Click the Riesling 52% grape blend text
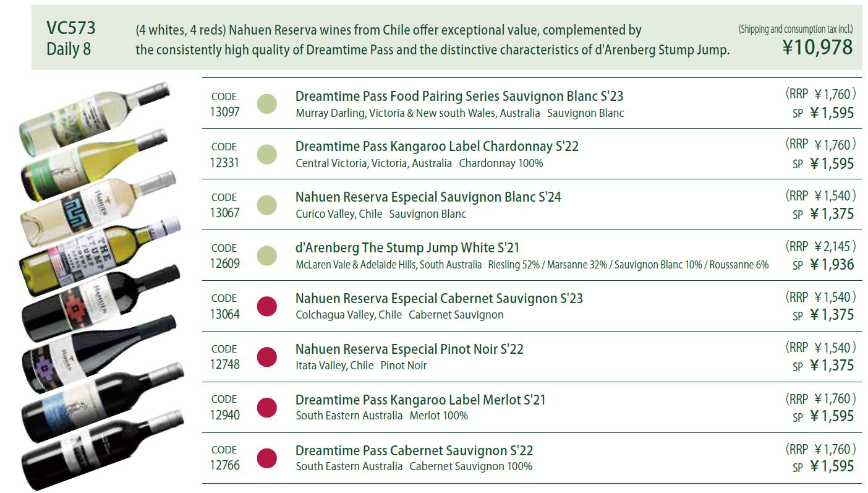Image resolution: width=868 pixels, height=493 pixels. coord(628,265)
